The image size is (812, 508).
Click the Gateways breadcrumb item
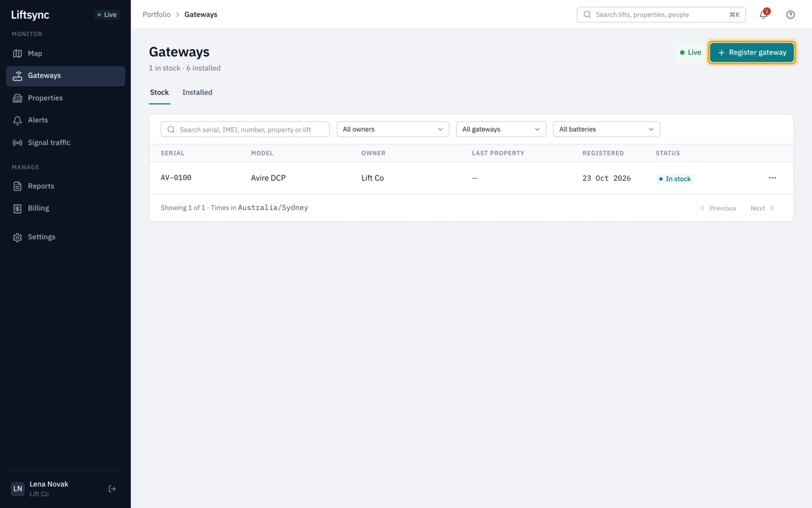point(201,15)
